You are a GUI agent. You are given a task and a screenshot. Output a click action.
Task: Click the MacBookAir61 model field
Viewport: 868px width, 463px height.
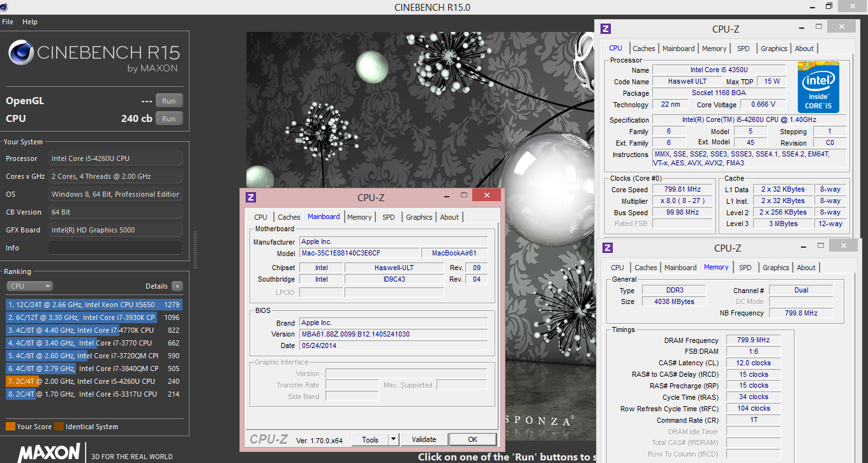point(454,254)
